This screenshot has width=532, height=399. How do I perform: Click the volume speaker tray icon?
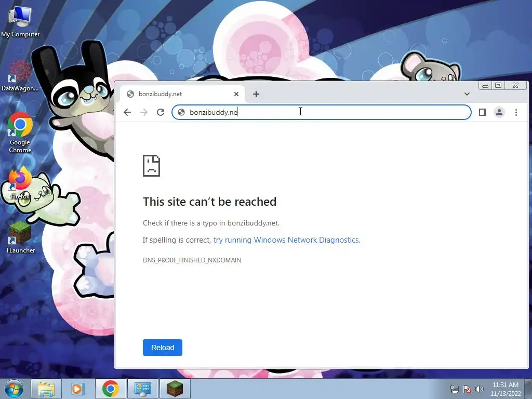480,389
